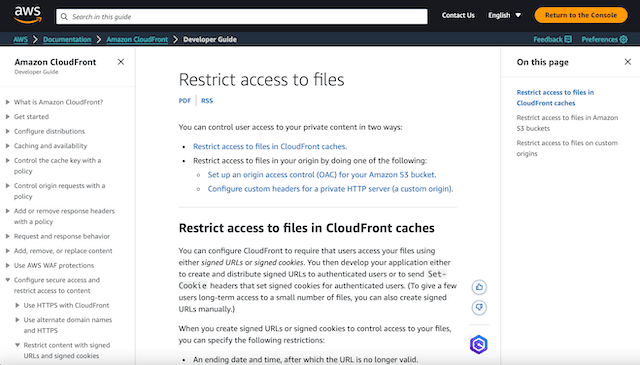Expand Control origin requests with a policy

7,186
